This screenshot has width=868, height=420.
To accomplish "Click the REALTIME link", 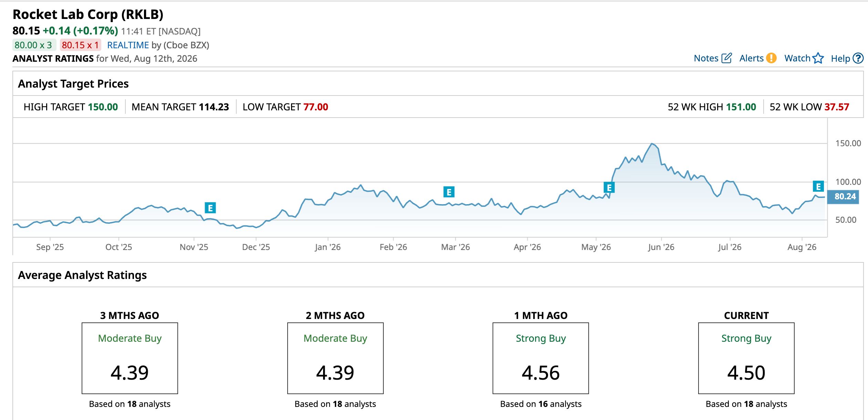I will pos(128,45).
